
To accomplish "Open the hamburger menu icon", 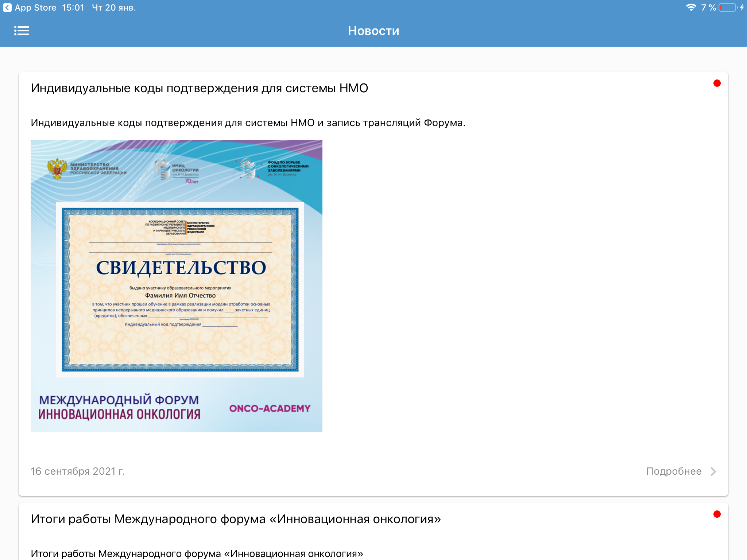I will [x=22, y=31].
